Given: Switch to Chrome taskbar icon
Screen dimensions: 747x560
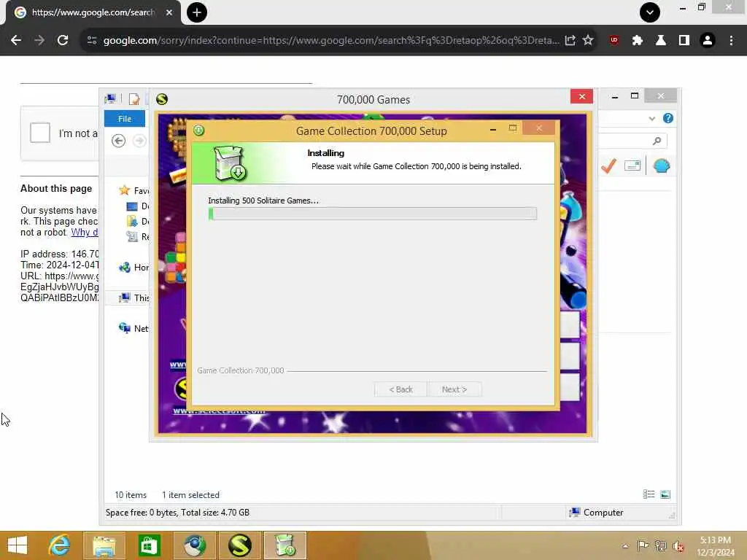Looking at the screenshot, I should click(x=195, y=545).
